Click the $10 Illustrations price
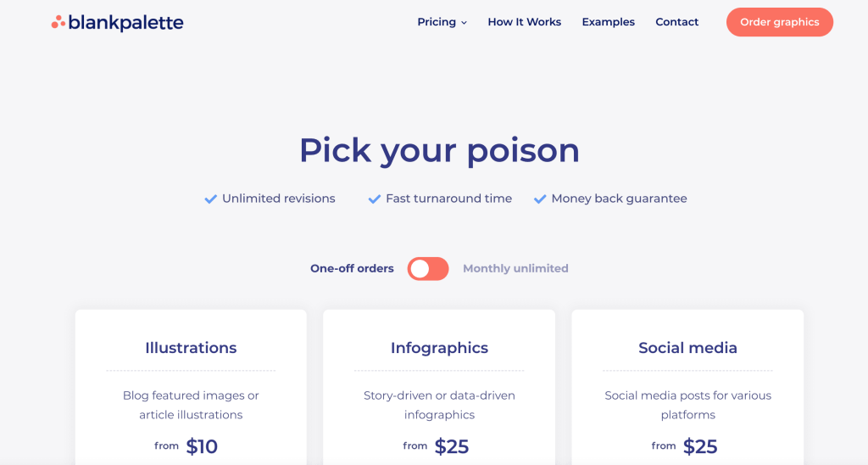Screen dimensions: 868x465 click(x=202, y=446)
